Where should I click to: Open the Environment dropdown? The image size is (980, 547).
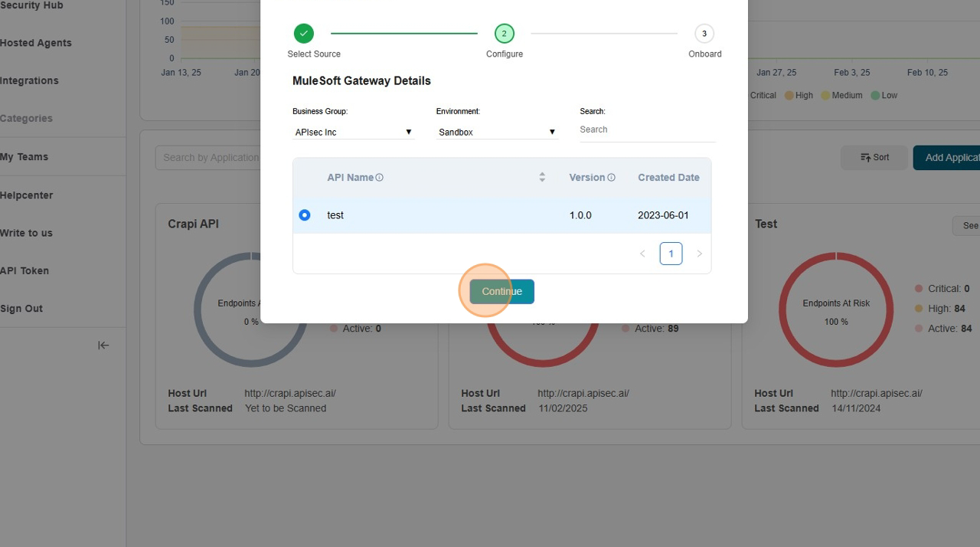[x=497, y=133]
